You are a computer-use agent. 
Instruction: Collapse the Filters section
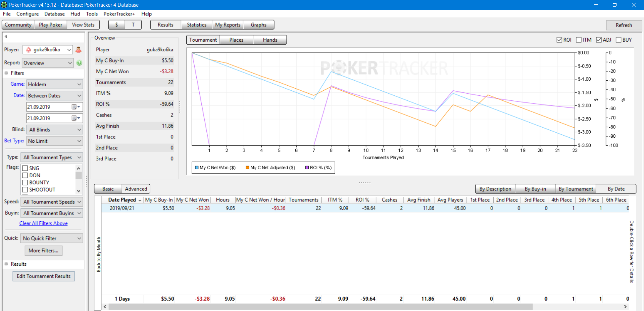(6, 73)
